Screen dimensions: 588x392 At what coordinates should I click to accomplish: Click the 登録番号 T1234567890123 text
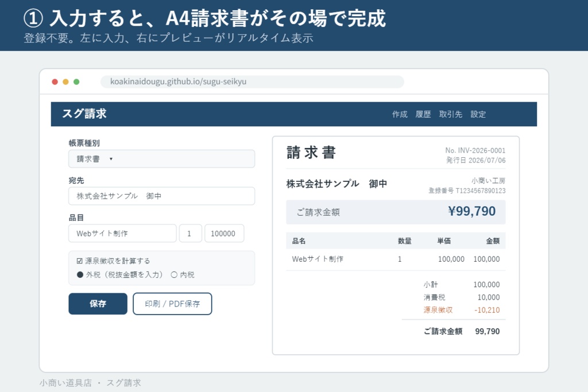[467, 191]
